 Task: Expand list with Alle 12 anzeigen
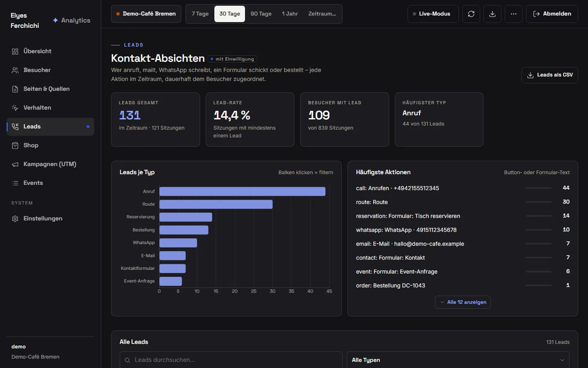click(463, 302)
